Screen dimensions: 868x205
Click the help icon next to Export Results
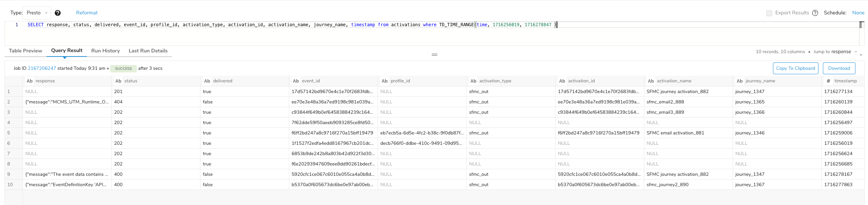coord(815,13)
